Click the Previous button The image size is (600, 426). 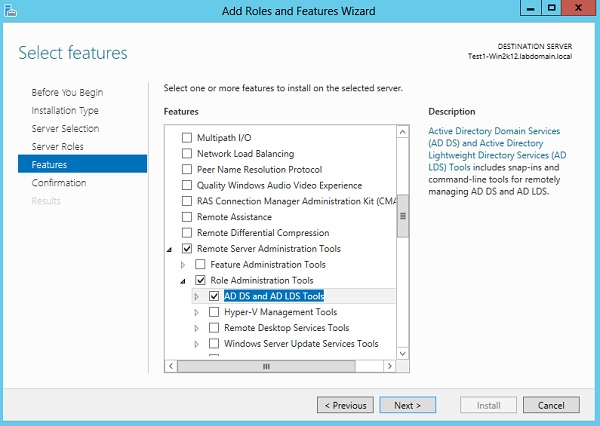click(x=345, y=405)
